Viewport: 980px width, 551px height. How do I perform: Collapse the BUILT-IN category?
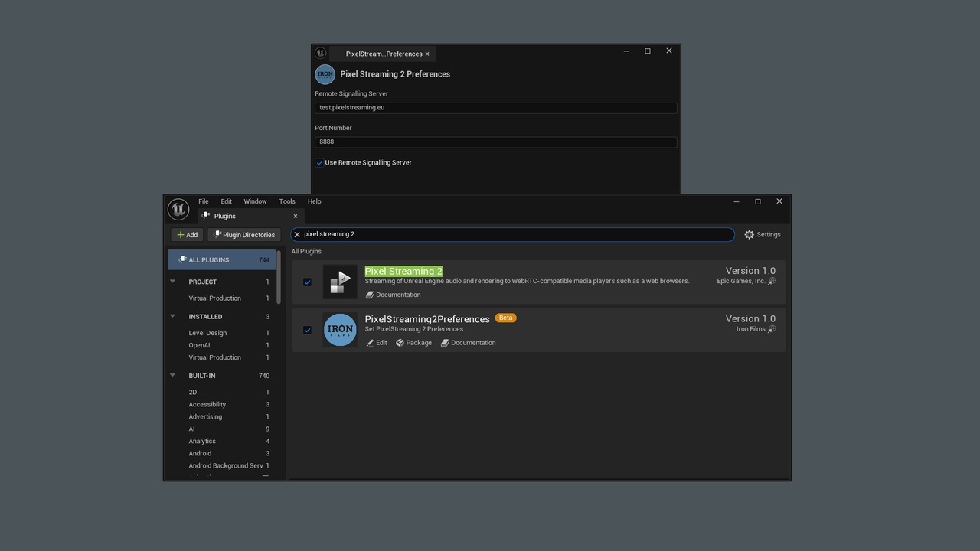pyautogui.click(x=172, y=376)
